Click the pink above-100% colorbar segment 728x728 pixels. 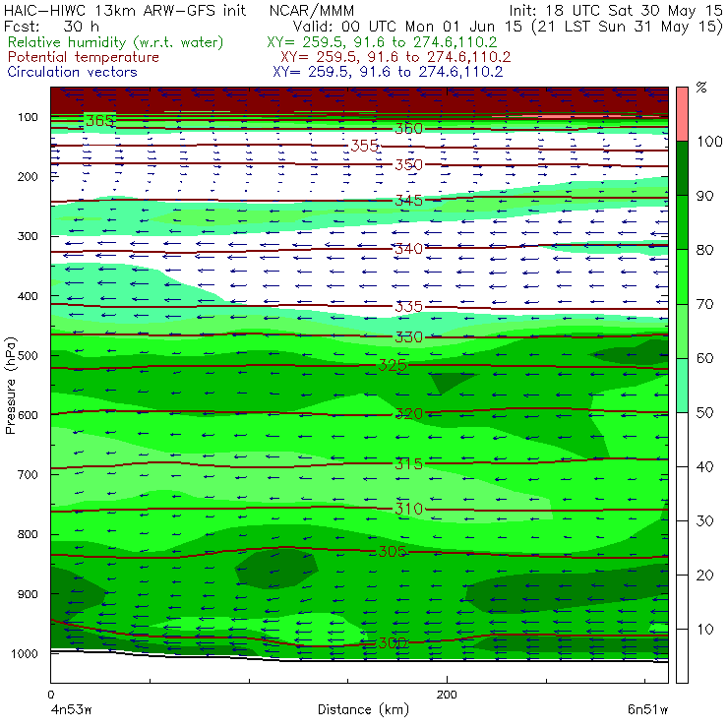(682, 114)
